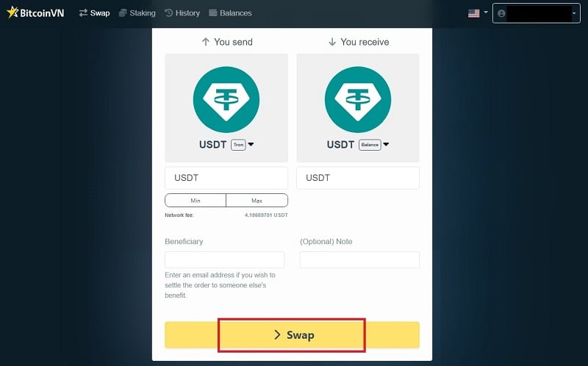
Task: Click the user account avatar icon
Action: [x=501, y=13]
